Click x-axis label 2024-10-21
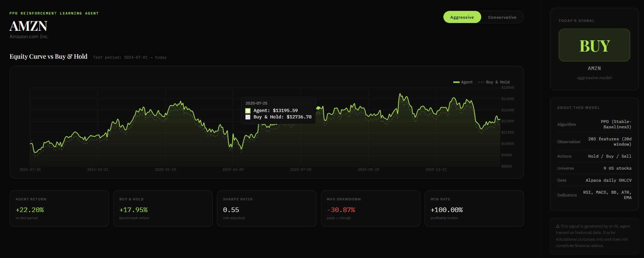The width and height of the screenshot is (644, 258). [x=98, y=170]
